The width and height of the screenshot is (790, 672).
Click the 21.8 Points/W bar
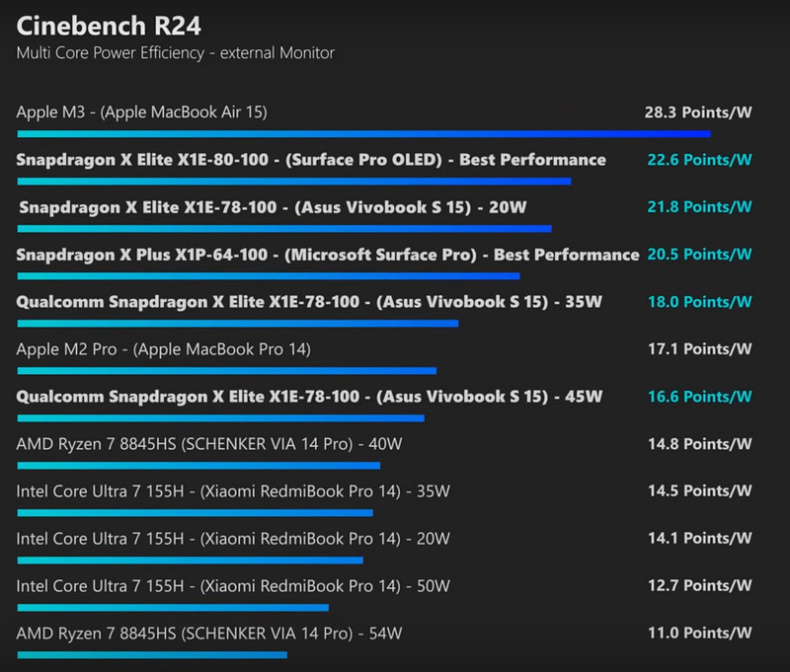point(284,228)
